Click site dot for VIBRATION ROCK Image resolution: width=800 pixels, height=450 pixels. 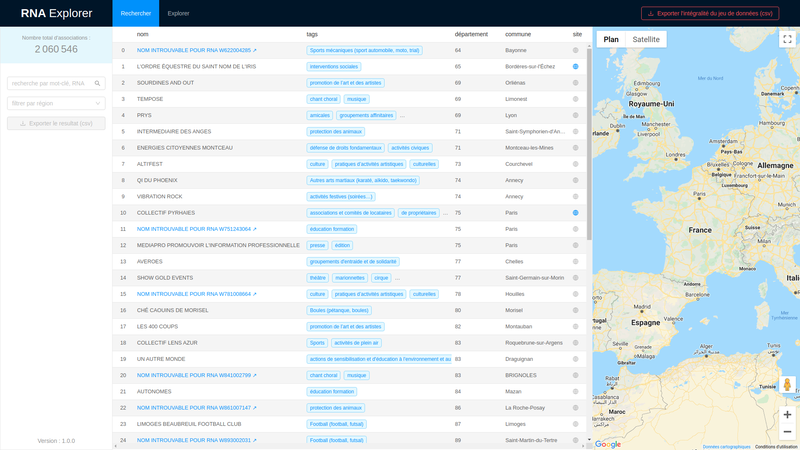tap(576, 196)
